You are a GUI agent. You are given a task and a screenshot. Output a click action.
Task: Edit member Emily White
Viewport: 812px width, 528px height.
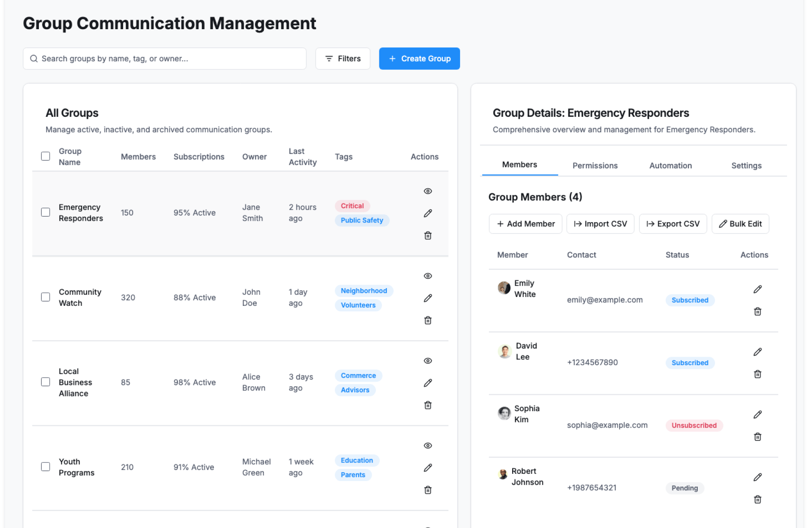pyautogui.click(x=757, y=289)
